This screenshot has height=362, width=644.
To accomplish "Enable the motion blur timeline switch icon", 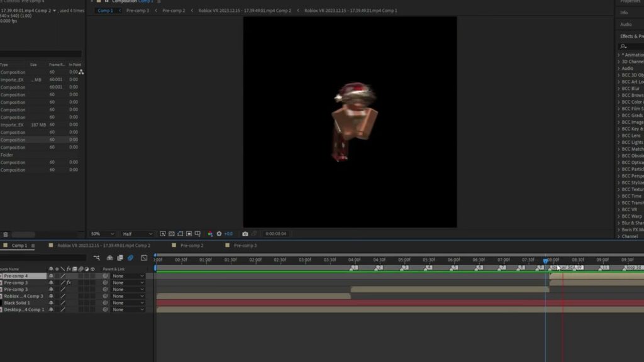I will (x=130, y=258).
